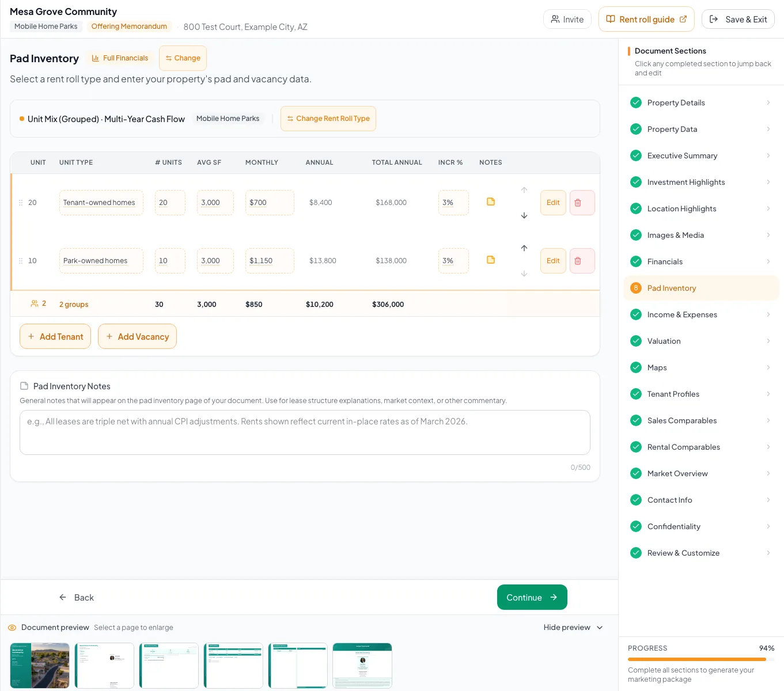This screenshot has height=691, width=784.
Task: Expand Location Highlights section chevron
Action: click(x=768, y=208)
